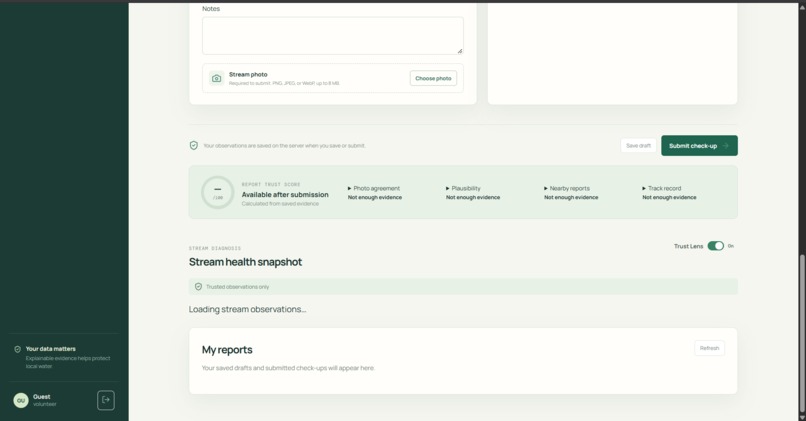The height and width of the screenshot is (421, 806).
Task: Click the camera icon beside Stream photo
Action: click(216, 79)
